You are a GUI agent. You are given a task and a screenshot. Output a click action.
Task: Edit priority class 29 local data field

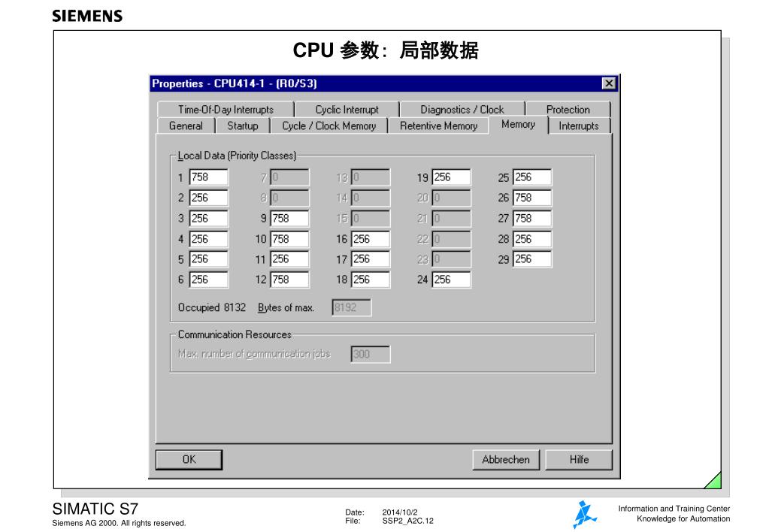[532, 259]
